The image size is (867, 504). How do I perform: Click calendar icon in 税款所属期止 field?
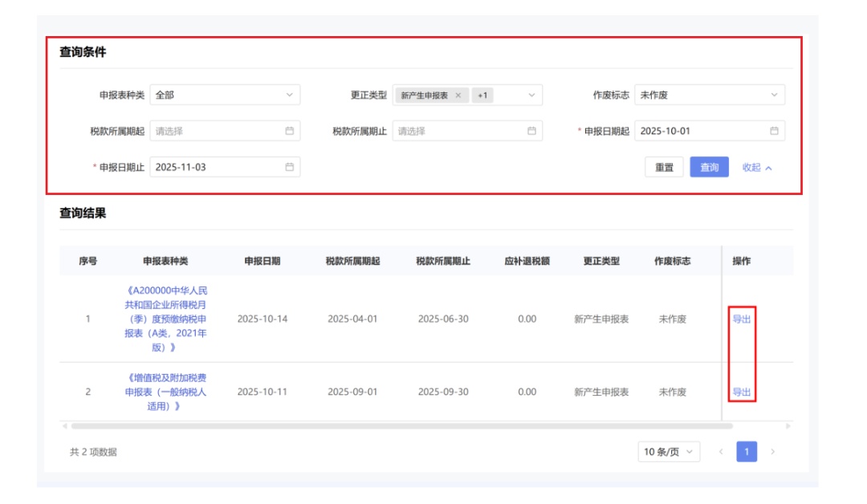pyautogui.click(x=531, y=131)
